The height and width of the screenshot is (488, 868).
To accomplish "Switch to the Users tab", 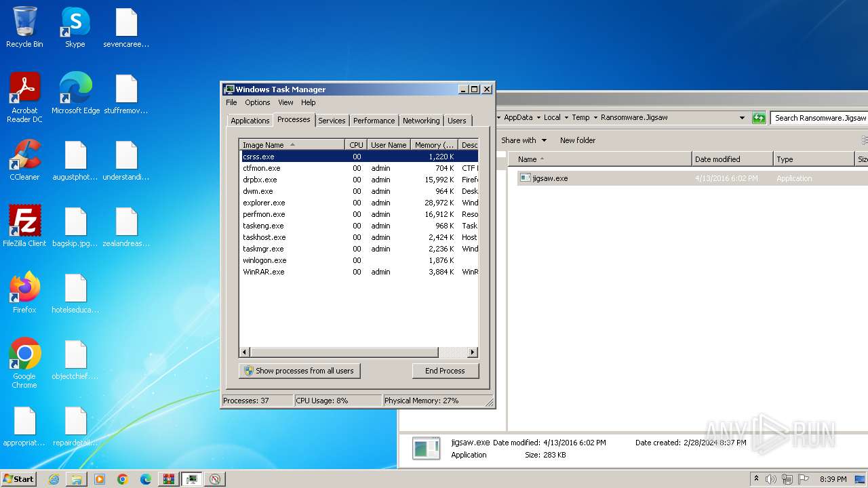I will pyautogui.click(x=457, y=121).
